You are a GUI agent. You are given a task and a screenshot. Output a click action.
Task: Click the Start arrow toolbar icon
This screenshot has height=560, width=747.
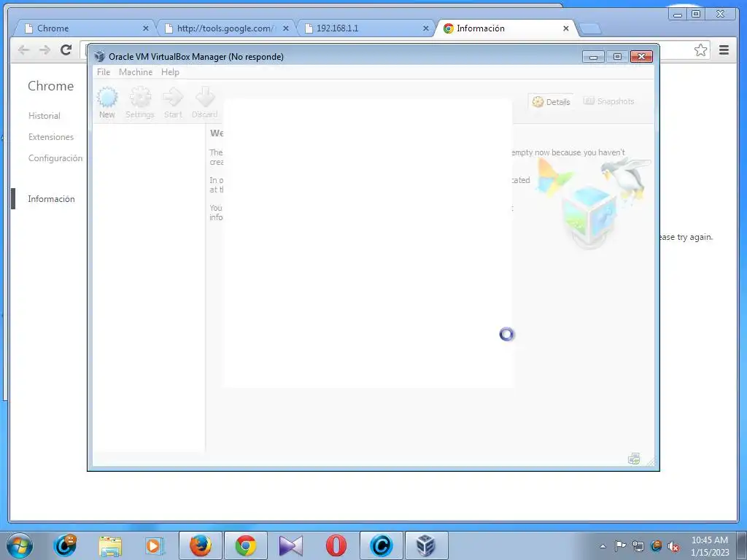[173, 102]
